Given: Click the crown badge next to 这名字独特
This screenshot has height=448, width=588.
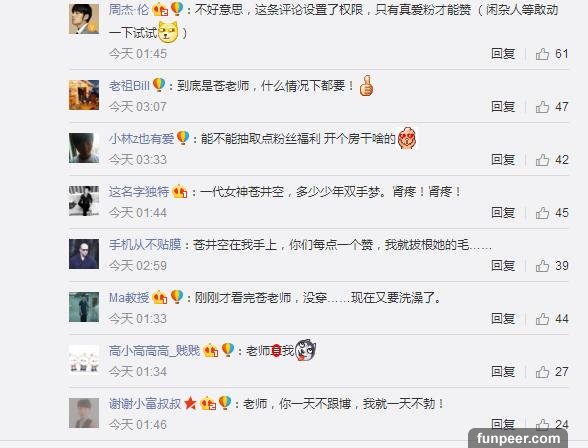Looking at the screenshot, I should point(180,192).
